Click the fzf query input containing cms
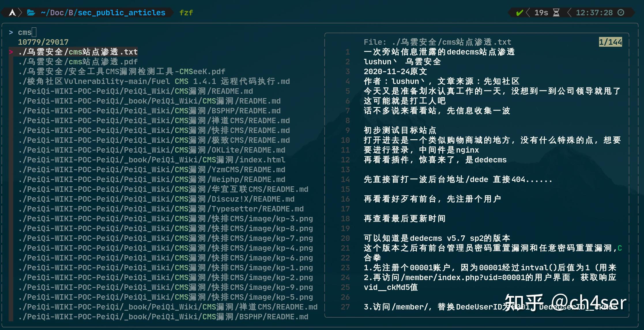 (27, 32)
